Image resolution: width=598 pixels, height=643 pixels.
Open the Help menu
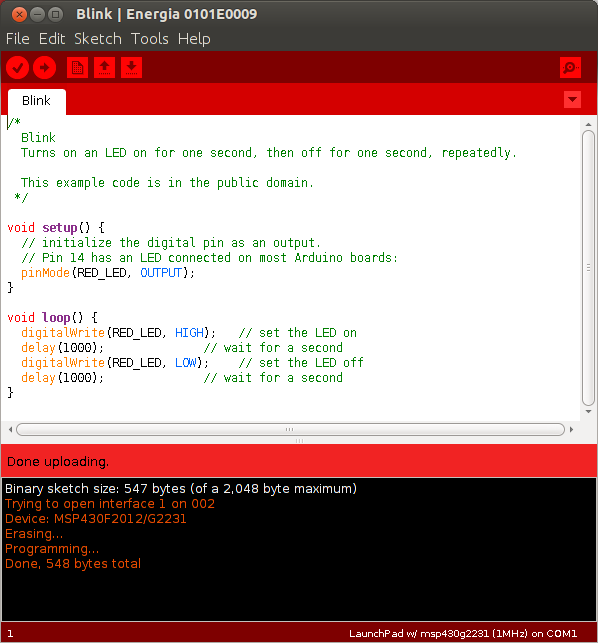194,39
